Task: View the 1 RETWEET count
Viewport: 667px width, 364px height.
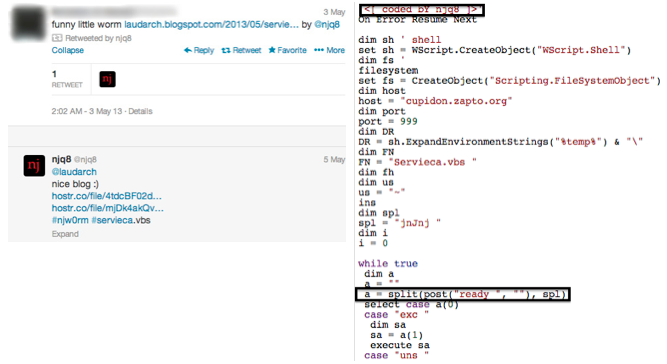Action: 67,79
